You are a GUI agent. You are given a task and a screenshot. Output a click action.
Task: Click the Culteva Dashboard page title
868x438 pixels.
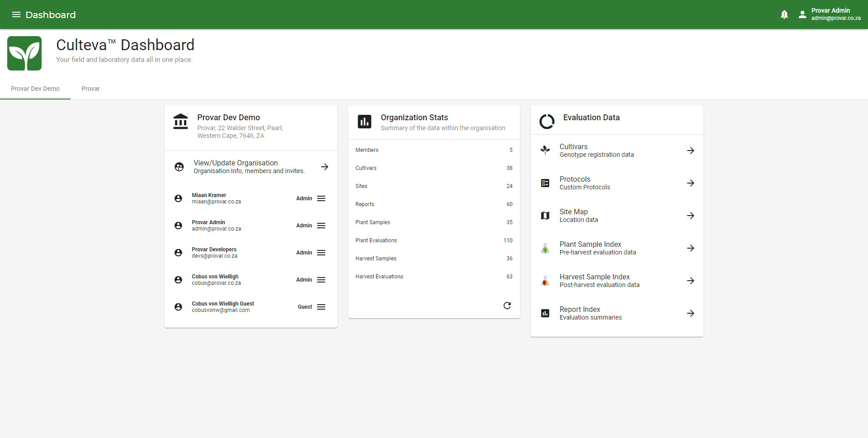click(x=125, y=45)
